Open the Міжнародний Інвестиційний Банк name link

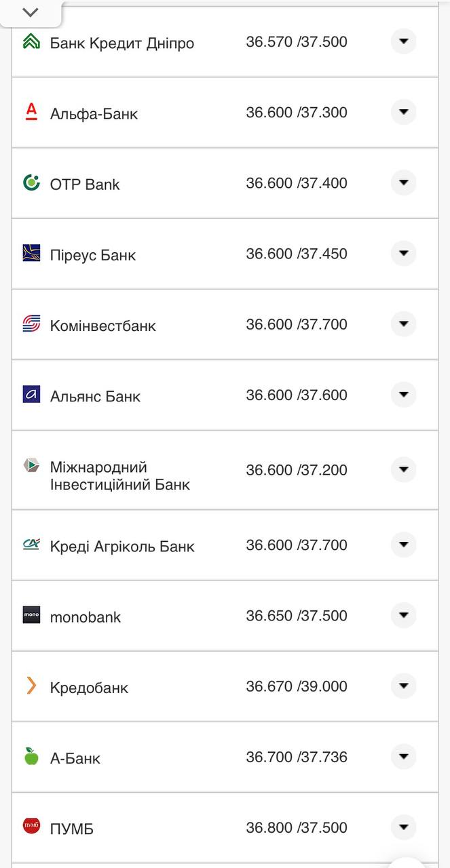point(119,475)
